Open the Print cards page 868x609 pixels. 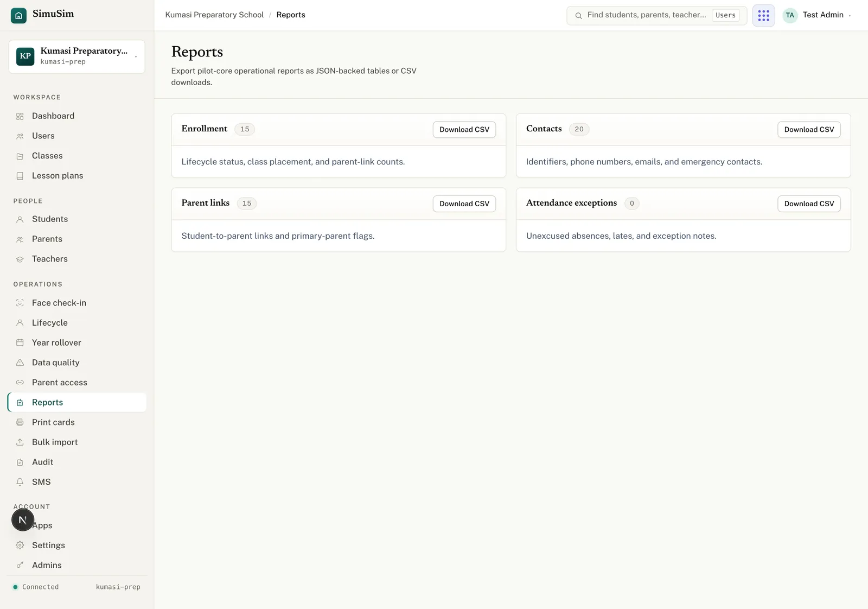76,422
